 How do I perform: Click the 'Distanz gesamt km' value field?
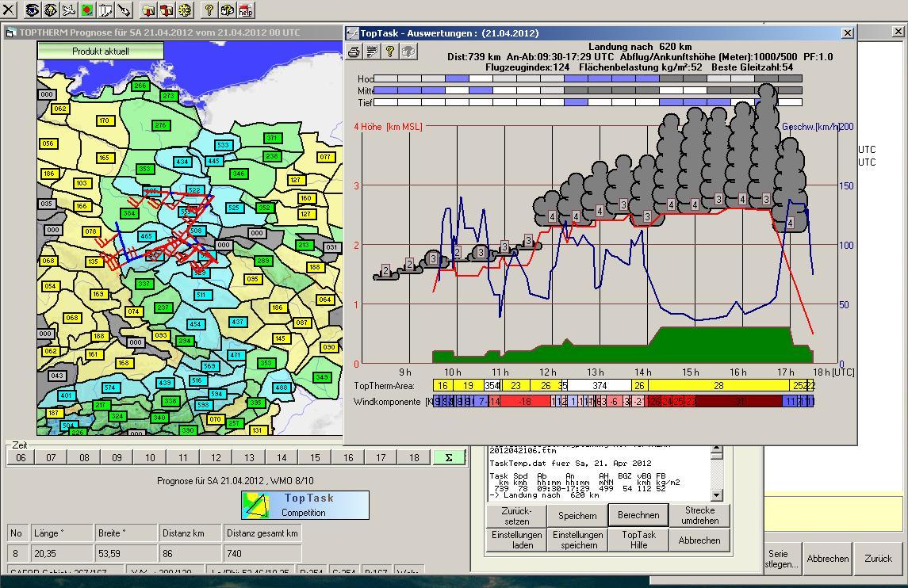pos(262,554)
